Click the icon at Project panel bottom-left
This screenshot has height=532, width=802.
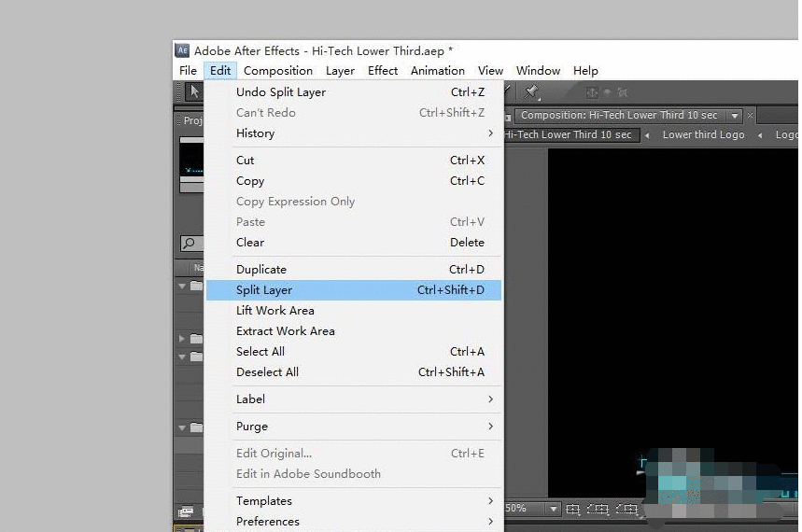[x=186, y=511]
